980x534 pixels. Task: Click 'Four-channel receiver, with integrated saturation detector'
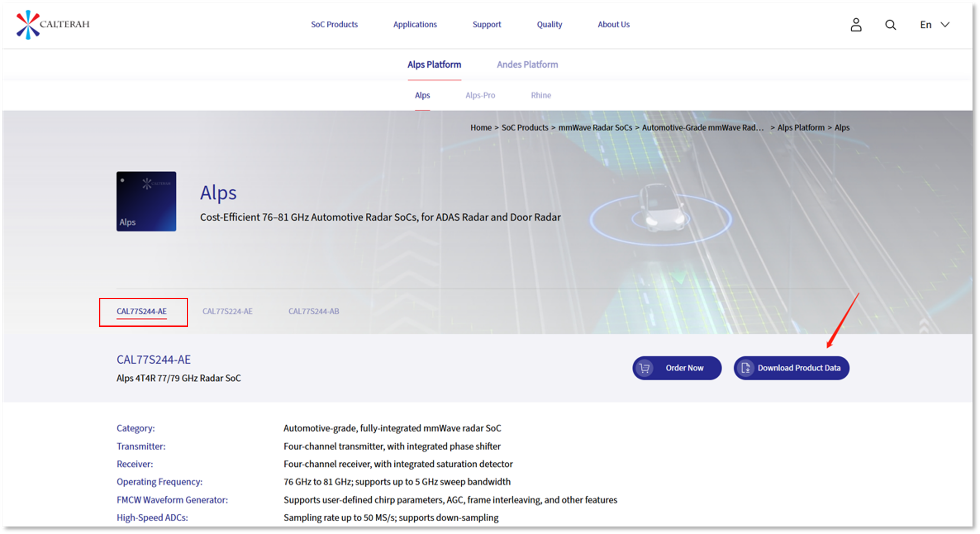click(x=398, y=464)
